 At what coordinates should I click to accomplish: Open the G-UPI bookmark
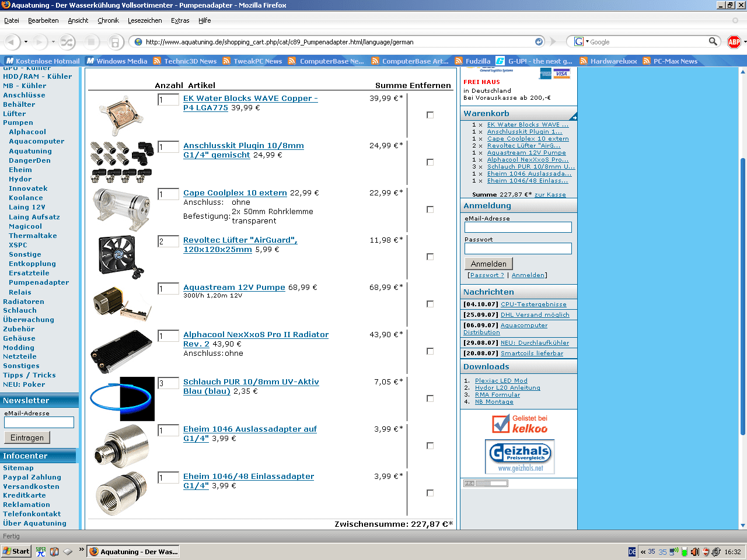(x=535, y=61)
